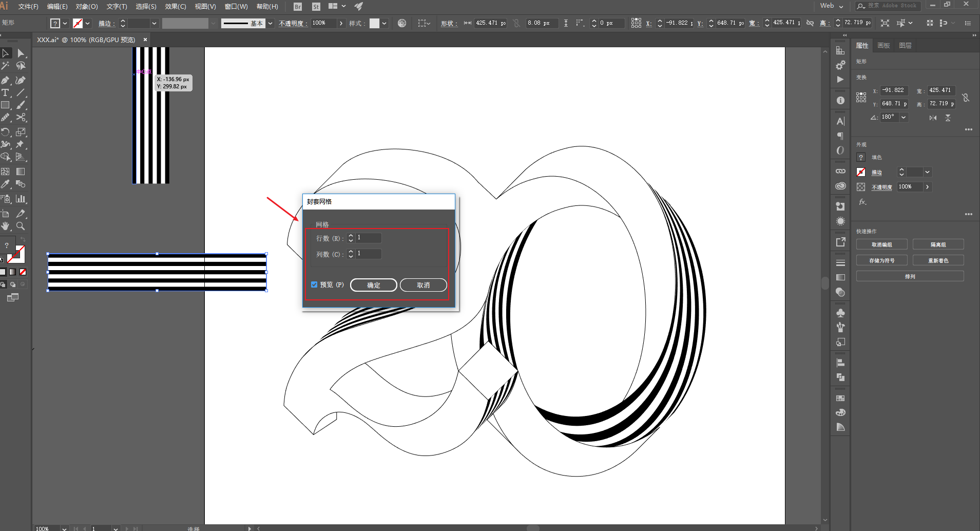The width and height of the screenshot is (980, 531).
Task: Select the Rotate tool
Action: point(6,132)
